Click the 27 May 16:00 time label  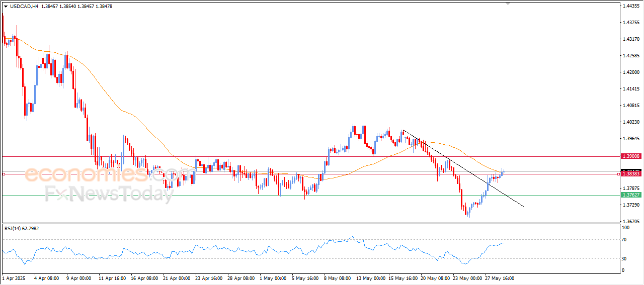click(499, 277)
